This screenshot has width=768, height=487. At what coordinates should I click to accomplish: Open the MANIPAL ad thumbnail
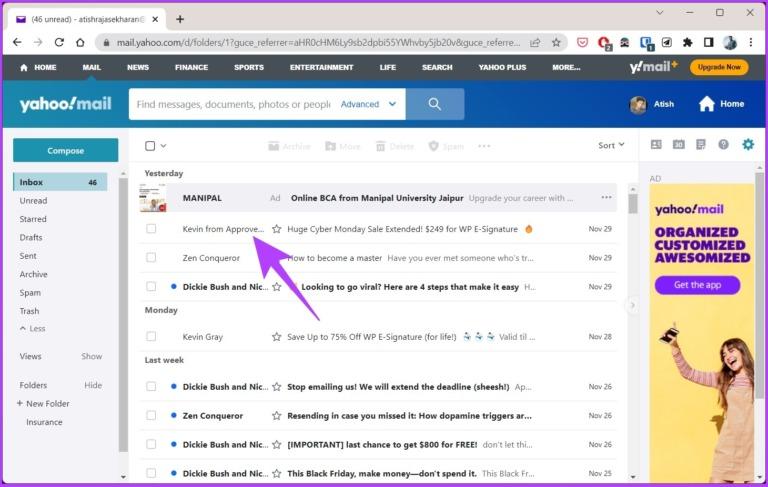point(152,197)
